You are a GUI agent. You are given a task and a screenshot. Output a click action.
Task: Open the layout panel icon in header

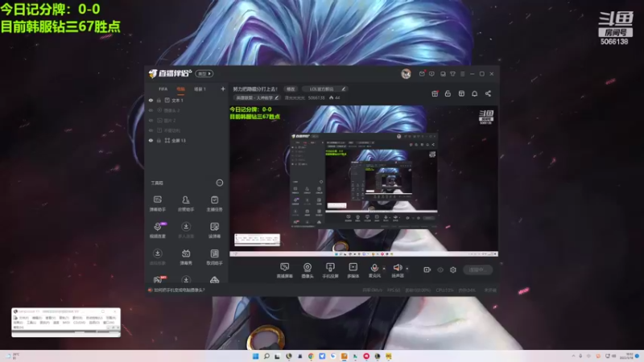tap(461, 93)
